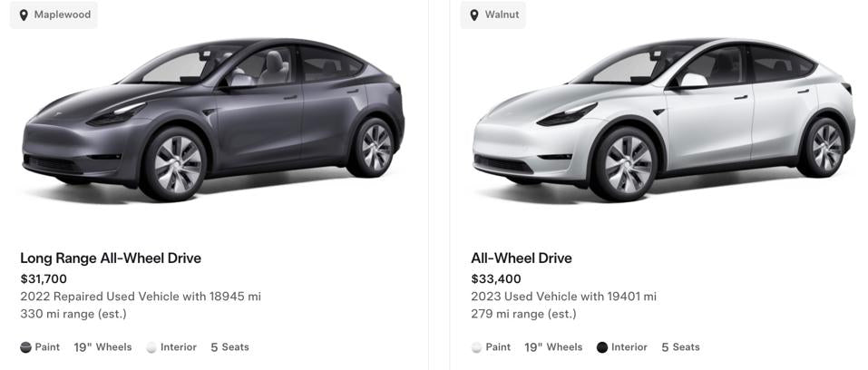Click the Maplewood location pin icon
868x370 pixels.
(x=24, y=15)
